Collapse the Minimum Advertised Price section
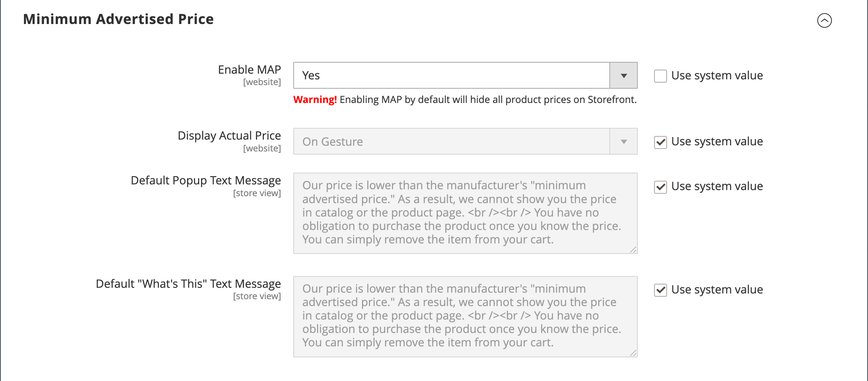Viewport: 868px width, 381px height. (x=824, y=20)
